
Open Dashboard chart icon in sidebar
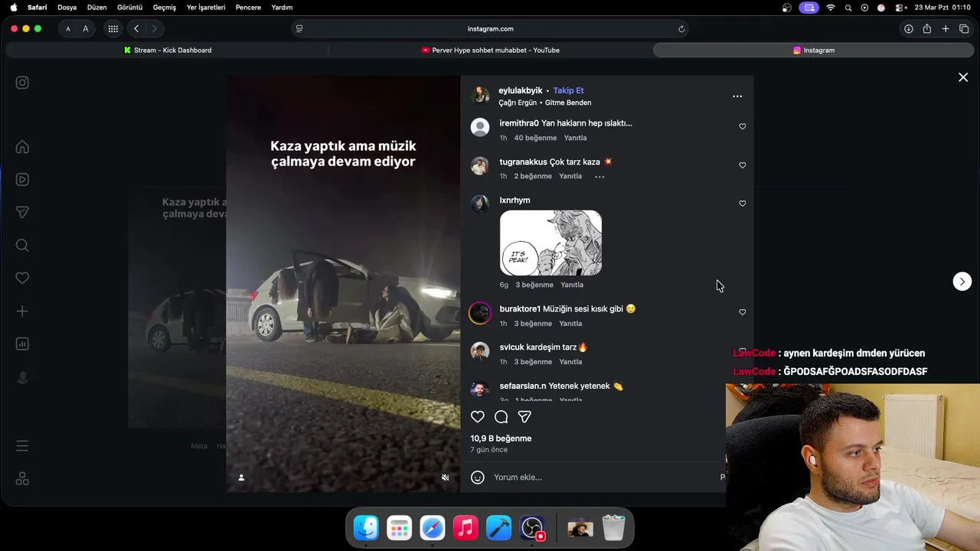(22, 344)
